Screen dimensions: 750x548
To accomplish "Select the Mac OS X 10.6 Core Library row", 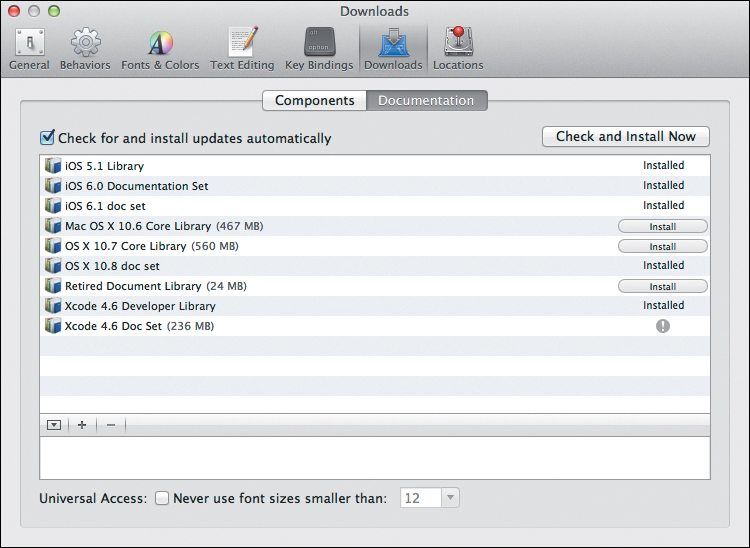I will pos(375,226).
